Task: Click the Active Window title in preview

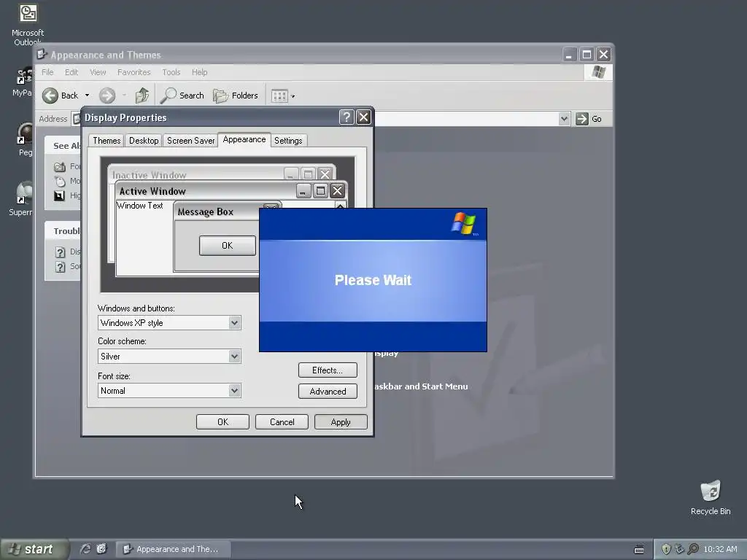Action: [x=152, y=192]
